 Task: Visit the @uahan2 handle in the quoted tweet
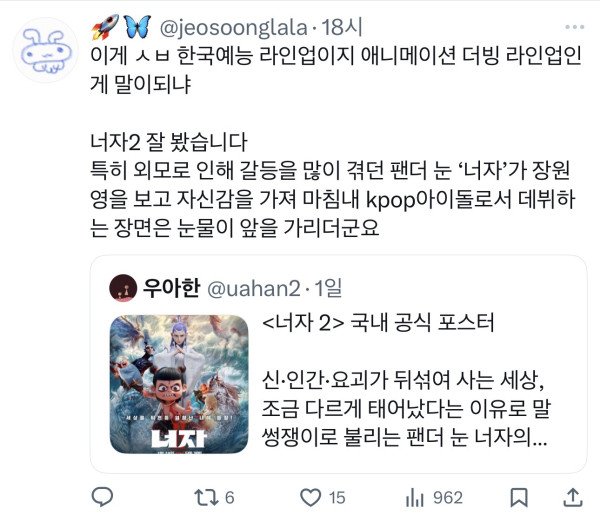pos(254,288)
